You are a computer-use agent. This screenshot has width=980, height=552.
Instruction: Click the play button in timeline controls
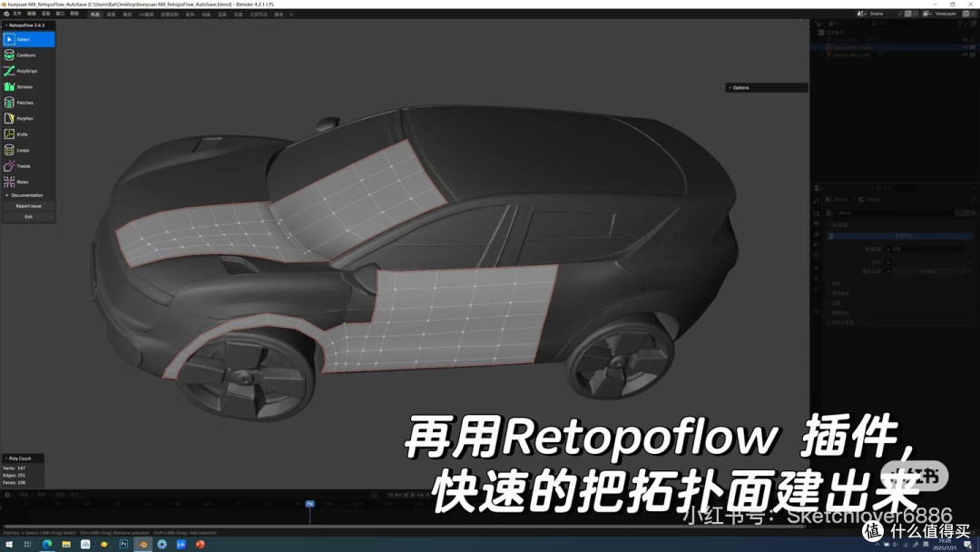coord(413,495)
